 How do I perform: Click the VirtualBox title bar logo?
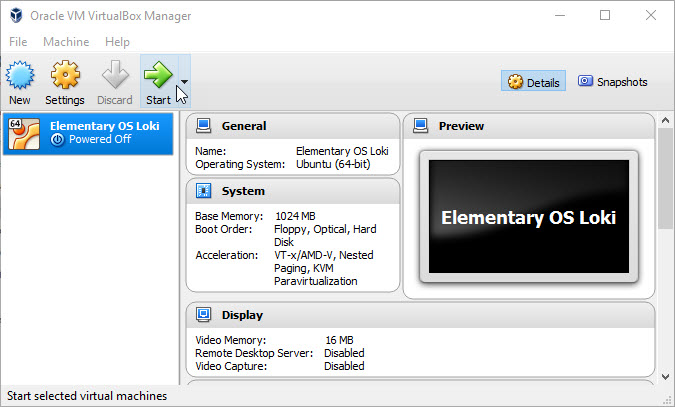point(16,16)
